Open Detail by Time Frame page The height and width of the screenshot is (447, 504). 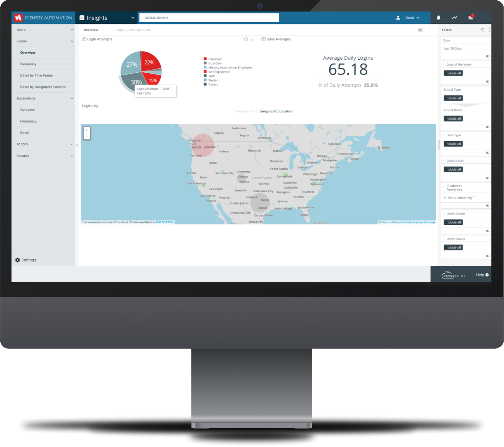click(36, 75)
